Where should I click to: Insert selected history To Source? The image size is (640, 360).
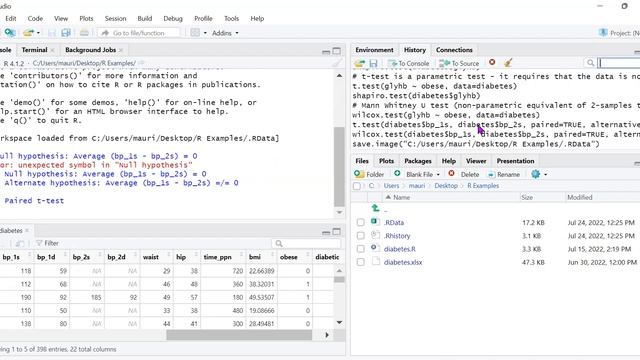click(x=459, y=63)
